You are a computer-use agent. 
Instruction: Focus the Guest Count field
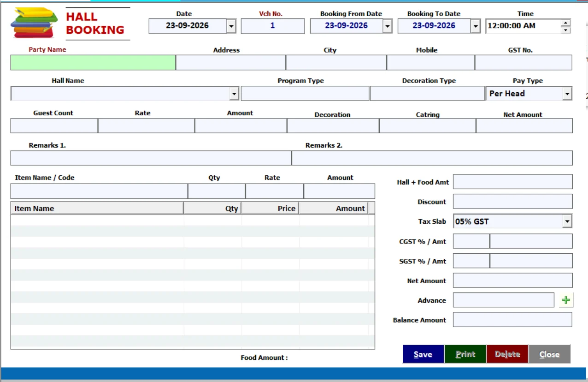[54, 125]
